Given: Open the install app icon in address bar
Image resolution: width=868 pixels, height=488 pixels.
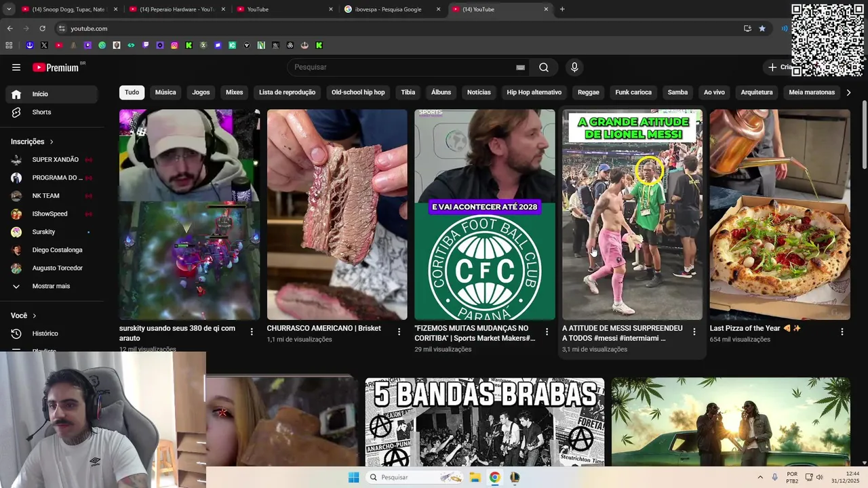Looking at the screenshot, I should (747, 28).
